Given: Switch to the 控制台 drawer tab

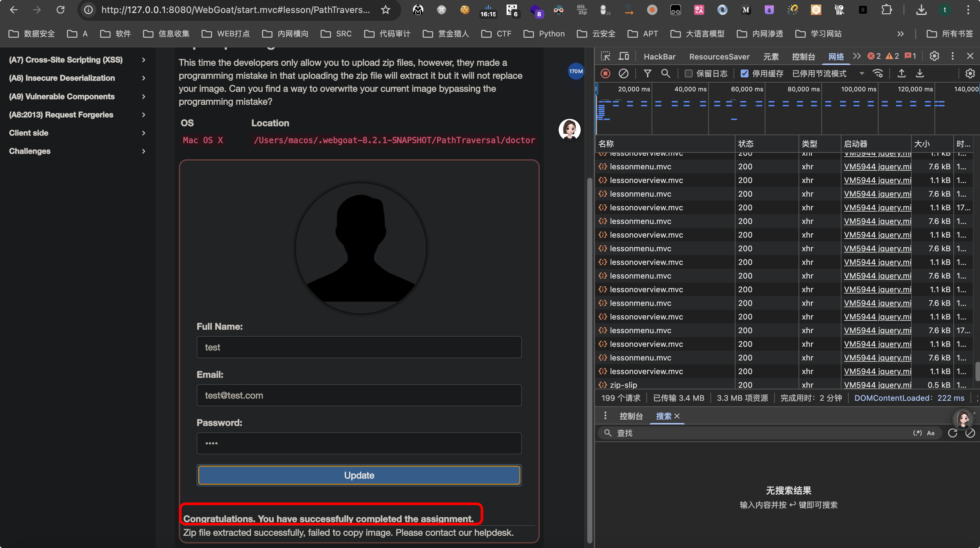Looking at the screenshot, I should coord(631,416).
